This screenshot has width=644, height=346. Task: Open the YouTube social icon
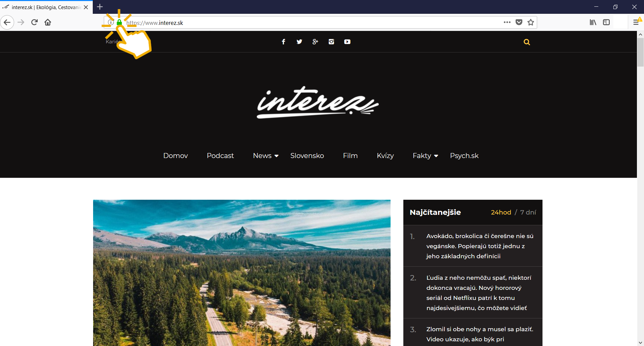(x=347, y=42)
